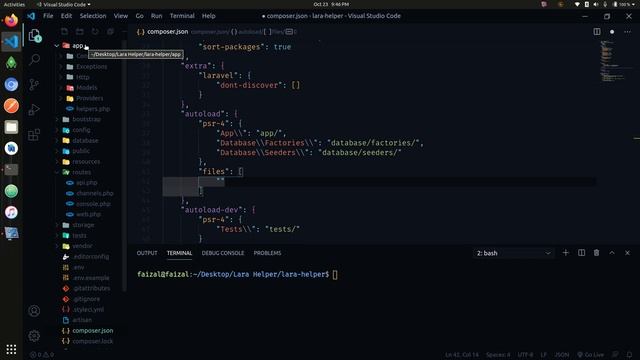Open notifications bell in status bar
The image size is (640, 360).
click(x=629, y=355)
